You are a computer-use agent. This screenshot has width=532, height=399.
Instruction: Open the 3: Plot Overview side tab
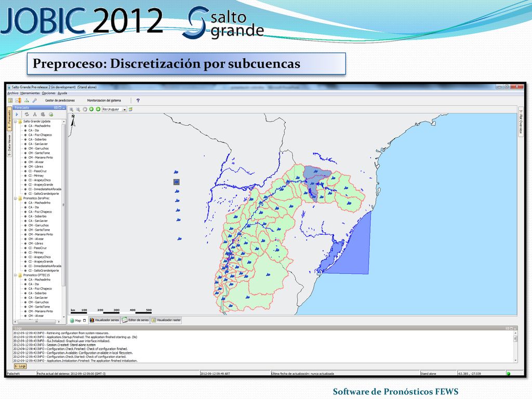point(521,122)
